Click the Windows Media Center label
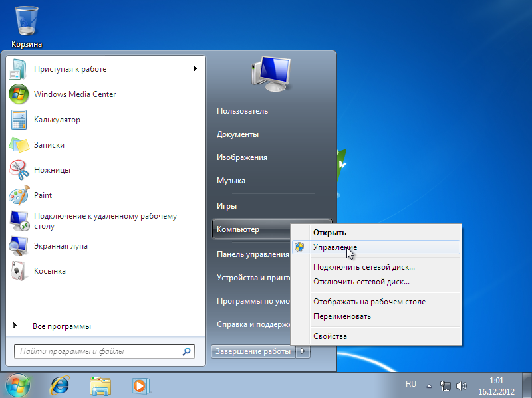The width and height of the screenshot is (532, 398). pos(74,94)
